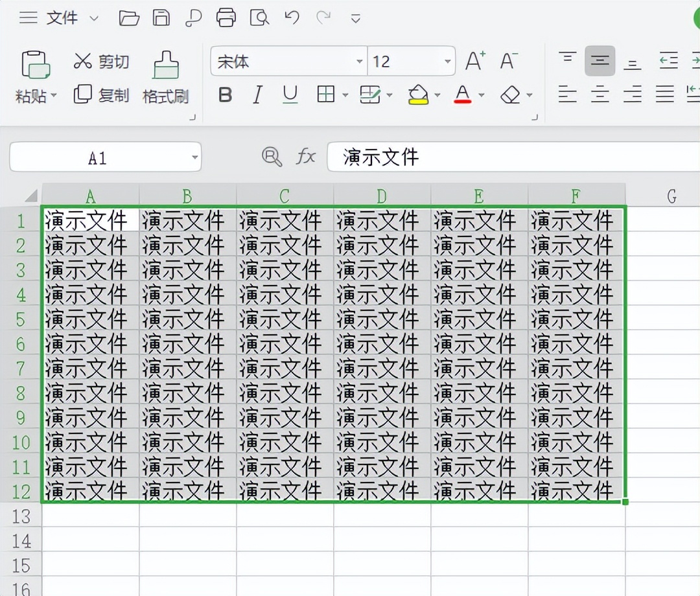This screenshot has height=596, width=700.
Task: Select column C by clicking its header
Action: pyautogui.click(x=283, y=196)
